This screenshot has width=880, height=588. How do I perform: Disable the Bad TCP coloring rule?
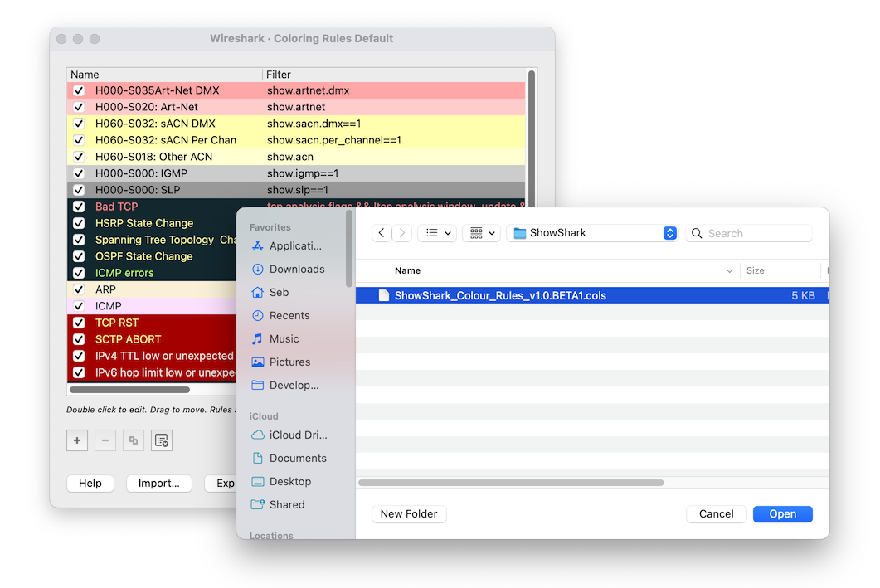79,206
